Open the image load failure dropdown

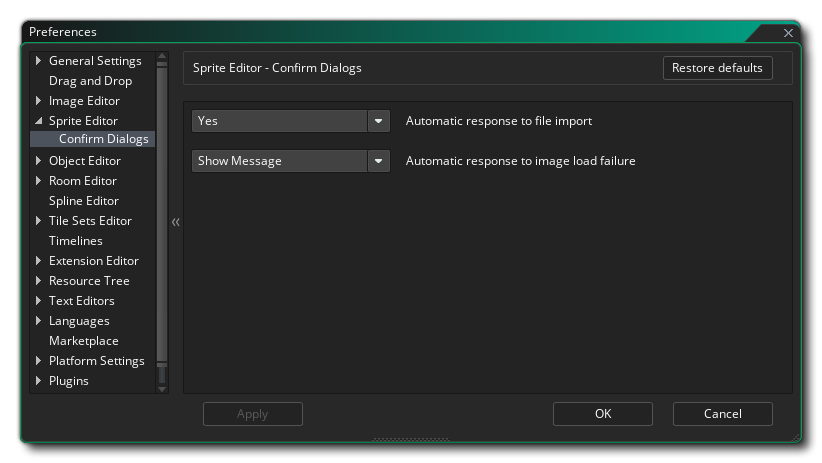pyautogui.click(x=378, y=161)
